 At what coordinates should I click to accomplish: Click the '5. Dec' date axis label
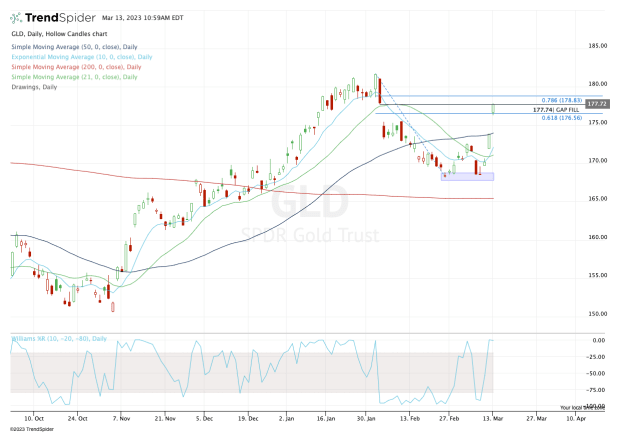click(204, 419)
